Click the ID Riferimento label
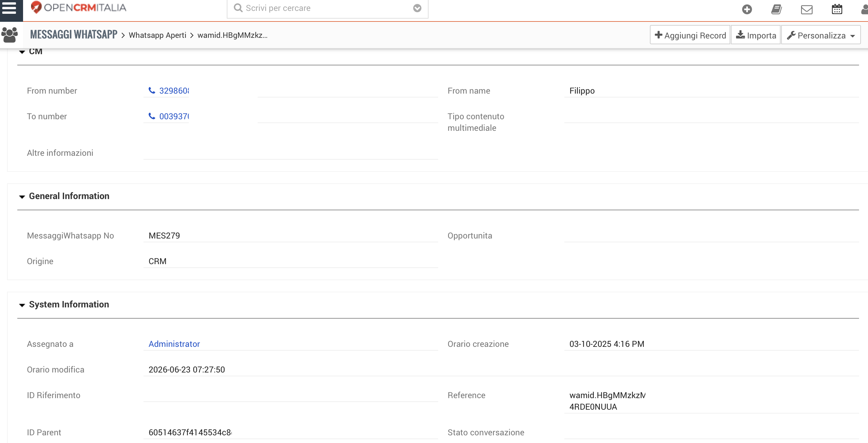The height and width of the screenshot is (443, 868). click(x=53, y=395)
